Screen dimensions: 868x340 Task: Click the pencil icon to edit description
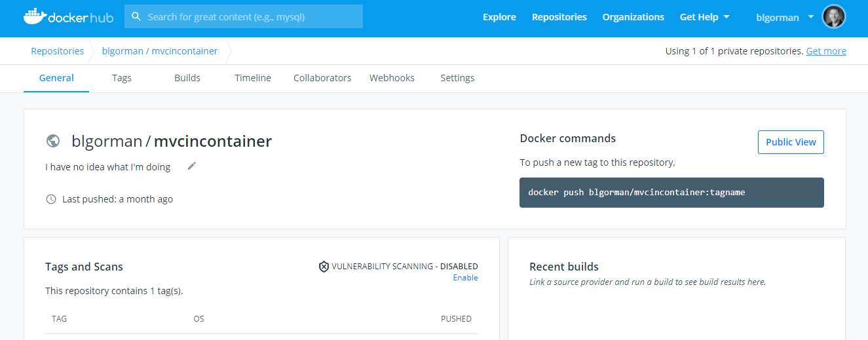[192, 166]
